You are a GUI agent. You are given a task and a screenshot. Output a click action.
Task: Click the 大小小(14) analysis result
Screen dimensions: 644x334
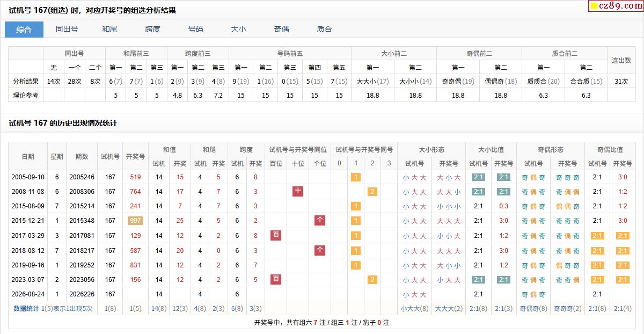click(x=415, y=82)
